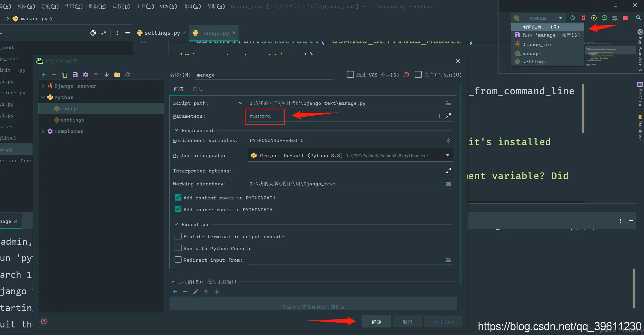Viewport: 644px width, 335px height.
Task: Click the copy configuration icon
Action: point(64,75)
